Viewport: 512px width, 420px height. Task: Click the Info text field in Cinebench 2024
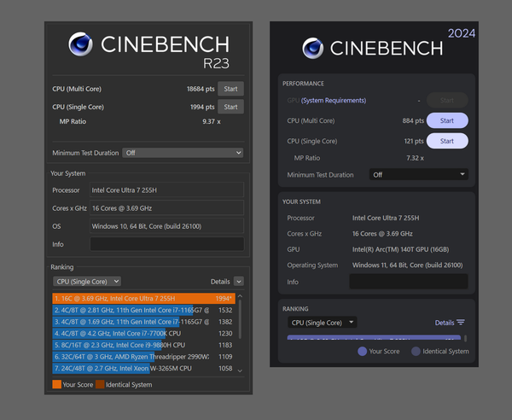point(408,282)
